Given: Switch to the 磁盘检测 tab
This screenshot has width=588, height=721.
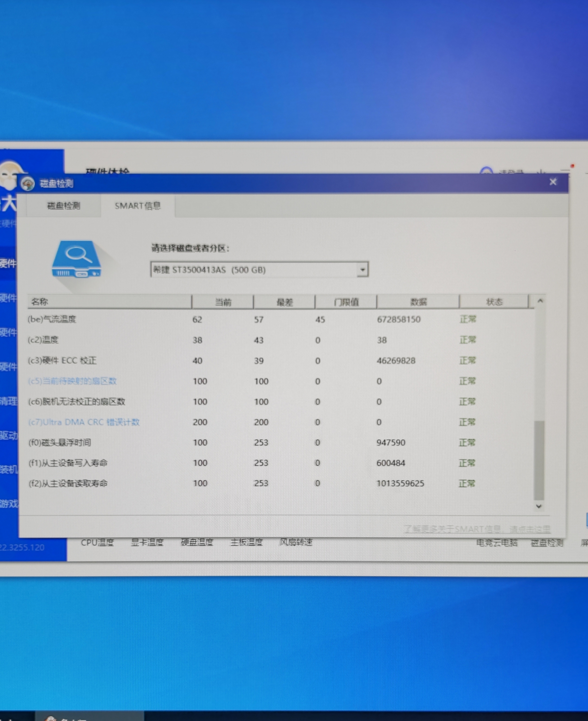Looking at the screenshot, I should point(63,206).
